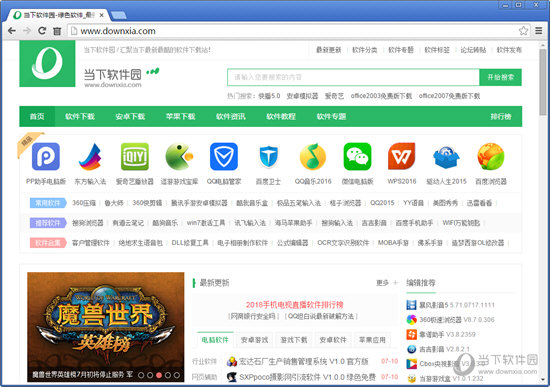Open the 2018手机电视直播软件排行榜 link
The width and height of the screenshot is (550, 387).
(294, 305)
